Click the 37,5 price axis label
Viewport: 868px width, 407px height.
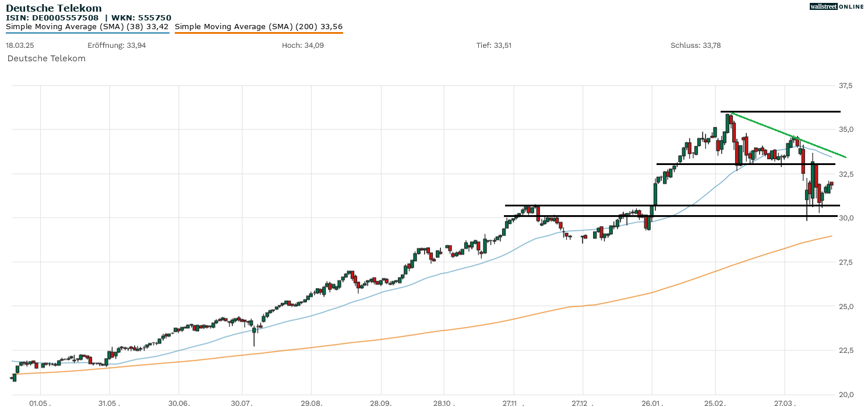pos(845,86)
